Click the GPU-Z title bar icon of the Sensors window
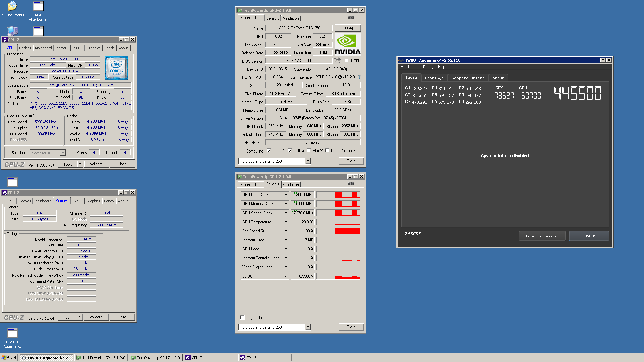644x362 pixels. [239, 177]
